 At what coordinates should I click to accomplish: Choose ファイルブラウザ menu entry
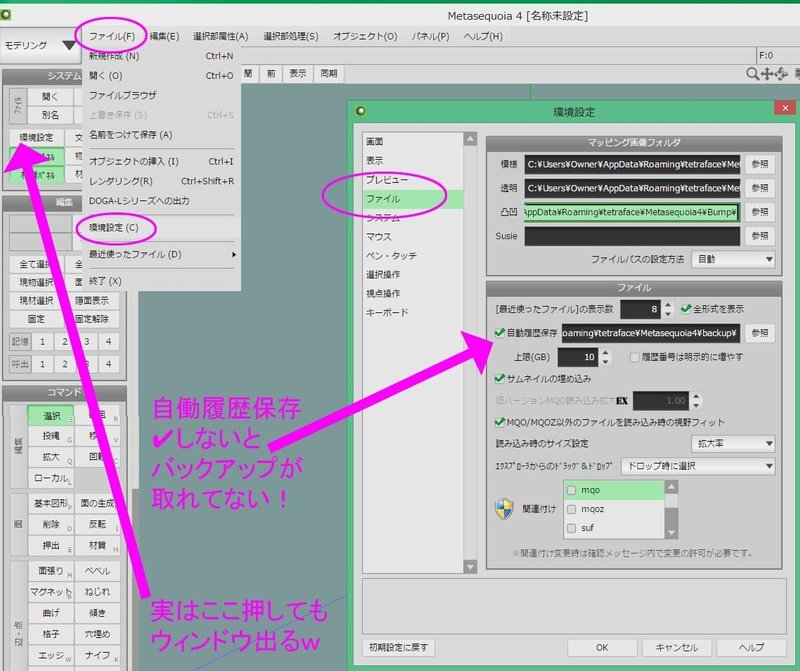161,95
